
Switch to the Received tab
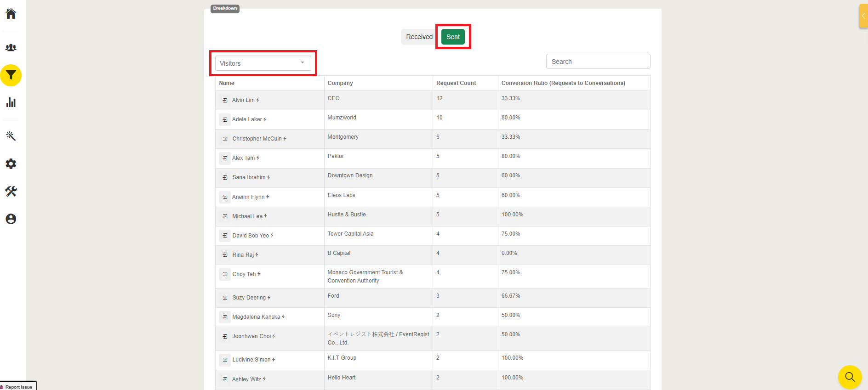pyautogui.click(x=419, y=37)
